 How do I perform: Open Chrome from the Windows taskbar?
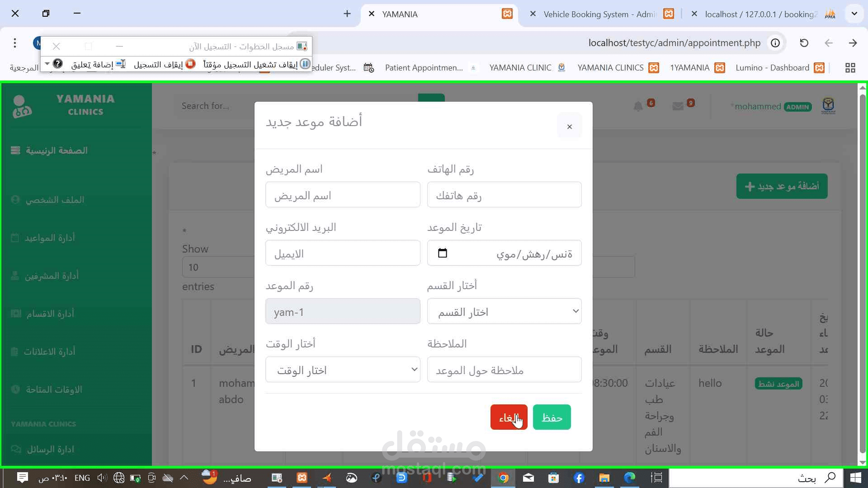point(503,478)
